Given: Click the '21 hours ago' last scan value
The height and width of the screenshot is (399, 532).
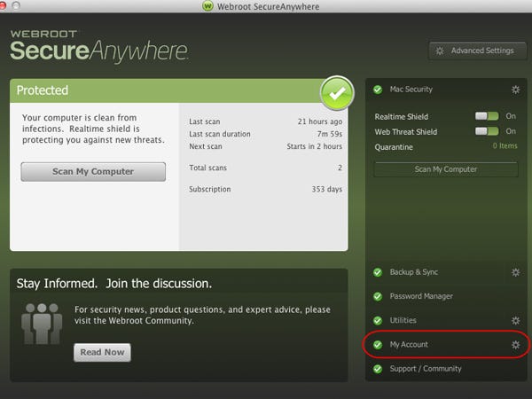Looking at the screenshot, I should [320, 121].
